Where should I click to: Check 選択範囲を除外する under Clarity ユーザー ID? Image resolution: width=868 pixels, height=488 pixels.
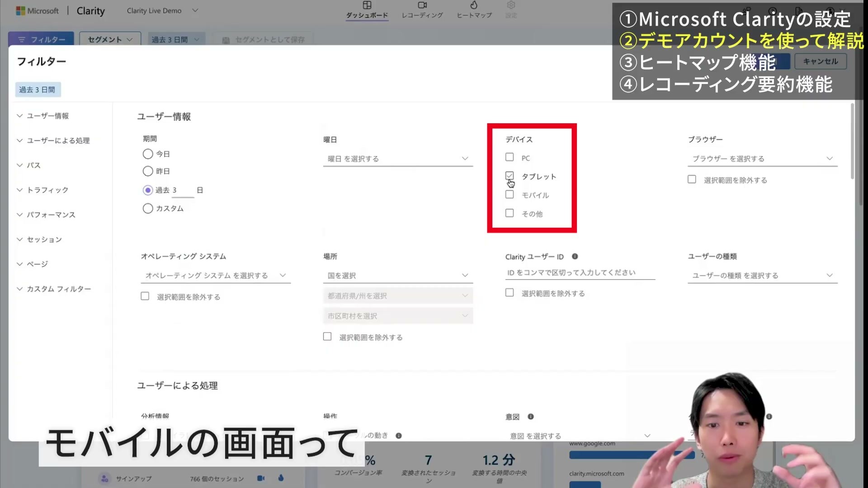pyautogui.click(x=509, y=293)
